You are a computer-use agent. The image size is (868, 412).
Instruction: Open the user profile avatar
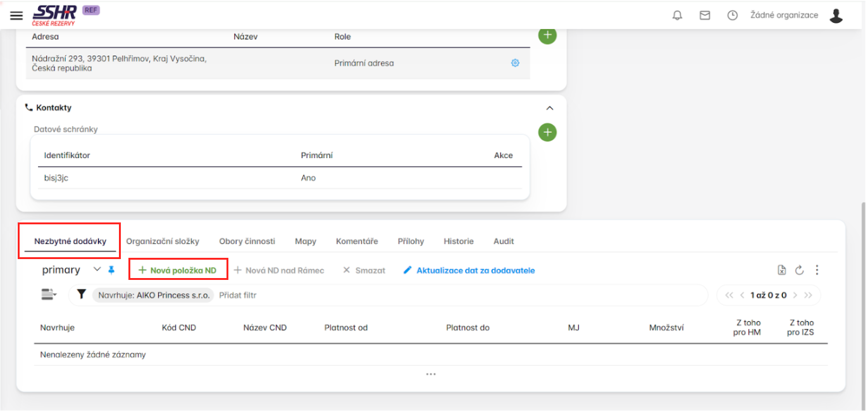836,16
